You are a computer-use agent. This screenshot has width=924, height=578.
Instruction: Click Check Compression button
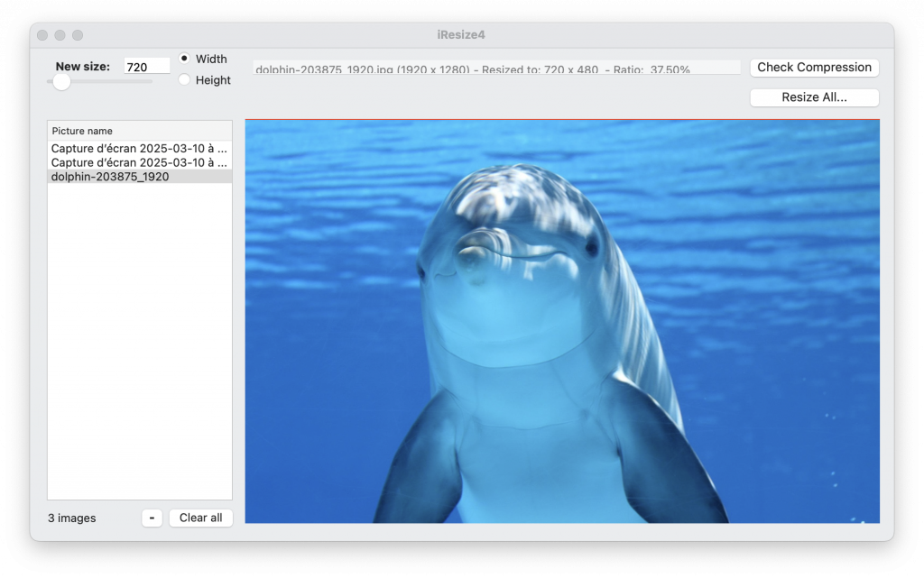point(815,67)
